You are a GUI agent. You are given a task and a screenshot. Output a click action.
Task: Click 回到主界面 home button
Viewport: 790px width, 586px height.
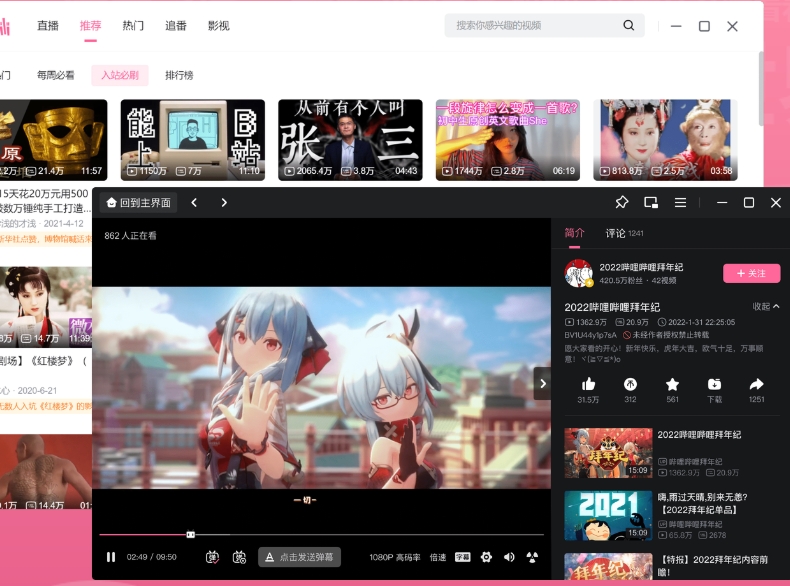click(x=140, y=203)
